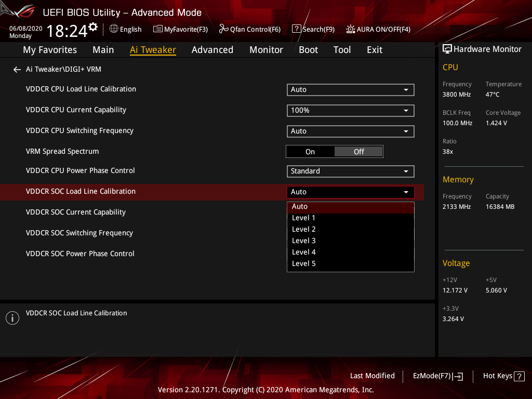
Task: Click +3.3V reading 3.264 V
Action: pyautogui.click(x=453, y=319)
